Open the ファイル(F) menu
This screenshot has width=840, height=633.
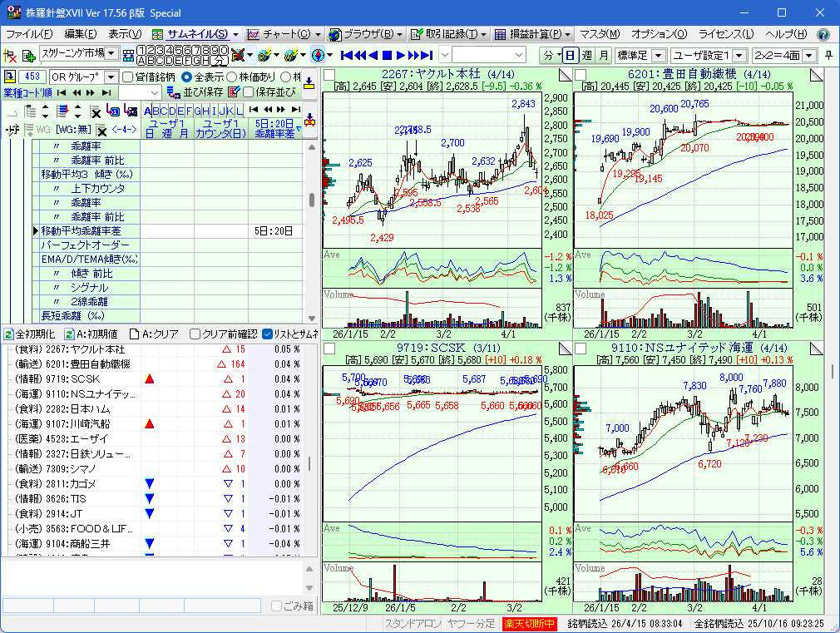click(x=29, y=34)
